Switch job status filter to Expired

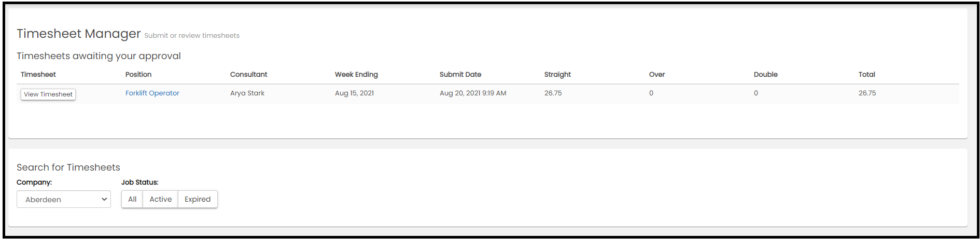(198, 200)
